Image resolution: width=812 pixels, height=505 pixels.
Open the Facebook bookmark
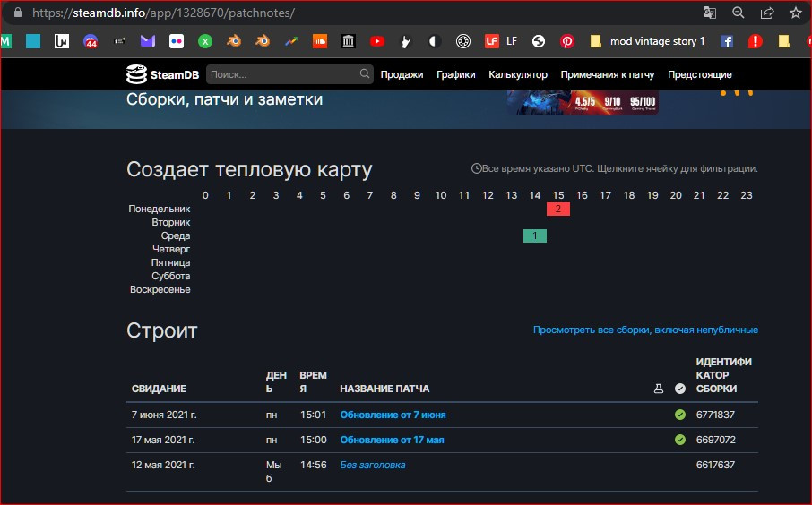pos(727,41)
